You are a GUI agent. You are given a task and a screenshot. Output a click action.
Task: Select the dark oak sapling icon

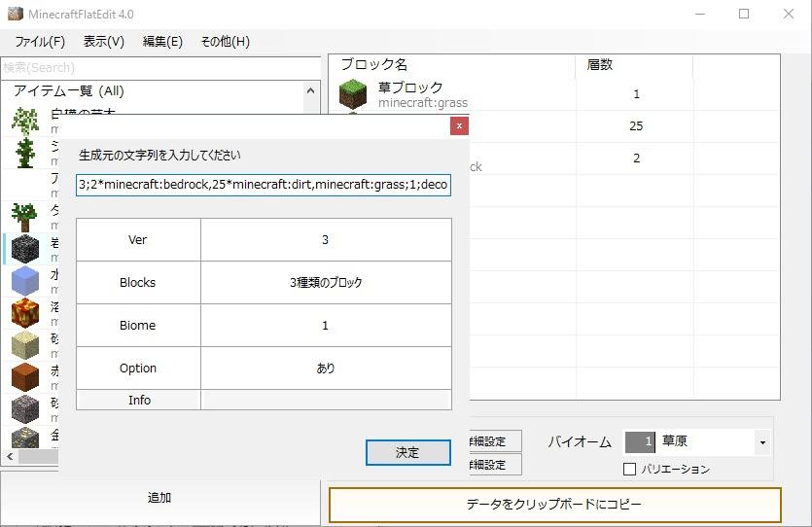click(x=24, y=218)
